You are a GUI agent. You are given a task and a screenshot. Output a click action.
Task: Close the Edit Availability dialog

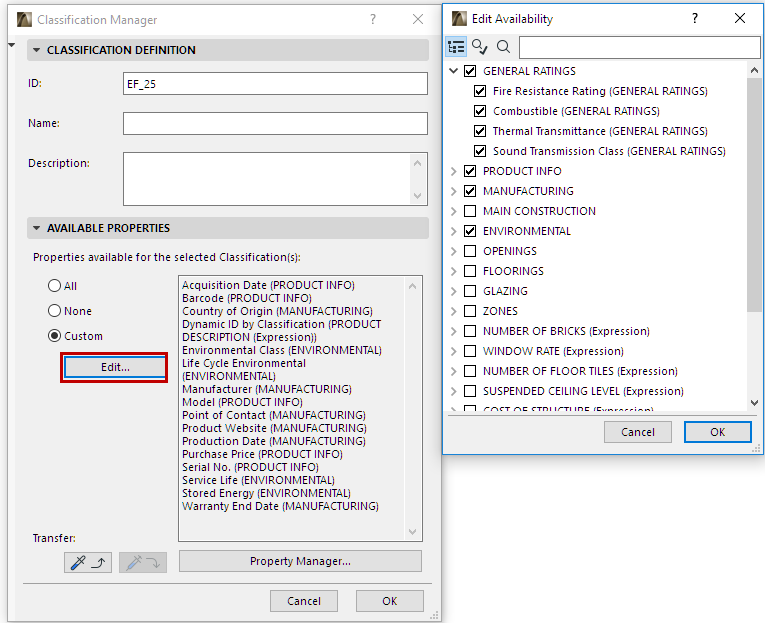740,18
